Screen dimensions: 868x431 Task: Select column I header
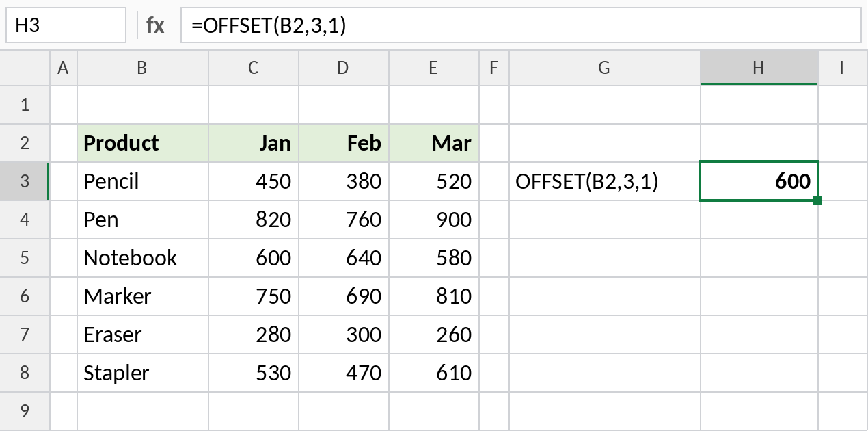pyautogui.click(x=843, y=67)
